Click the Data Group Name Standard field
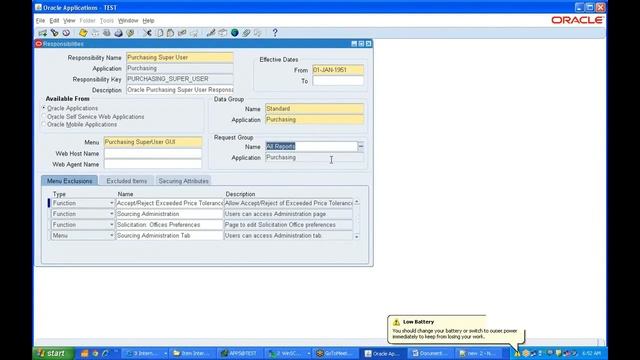The width and height of the screenshot is (640, 360). (314, 109)
